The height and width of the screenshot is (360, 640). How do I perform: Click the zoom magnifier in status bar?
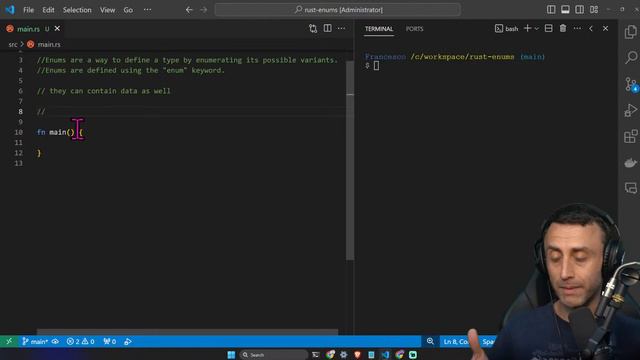430,341
